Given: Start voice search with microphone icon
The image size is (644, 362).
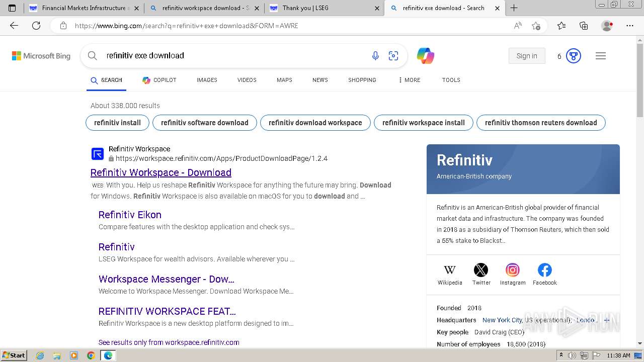Looking at the screenshot, I should point(375,56).
